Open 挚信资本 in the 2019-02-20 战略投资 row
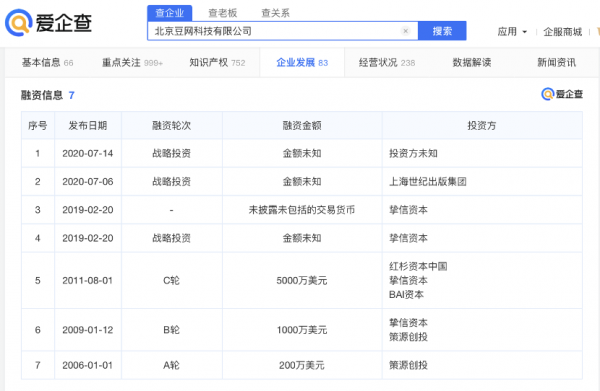Image resolution: width=600 pixels, height=391 pixels. [x=408, y=238]
